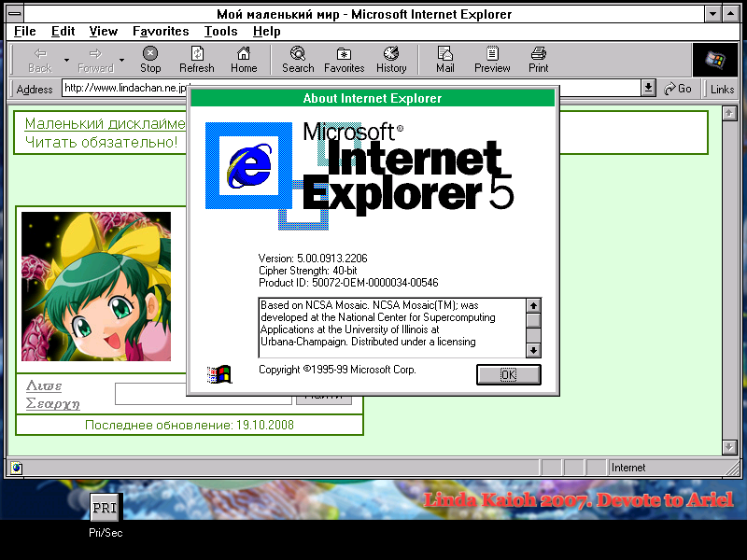This screenshot has height=560, width=747.
Task: Click the page icon in the status bar
Action: click(x=16, y=468)
